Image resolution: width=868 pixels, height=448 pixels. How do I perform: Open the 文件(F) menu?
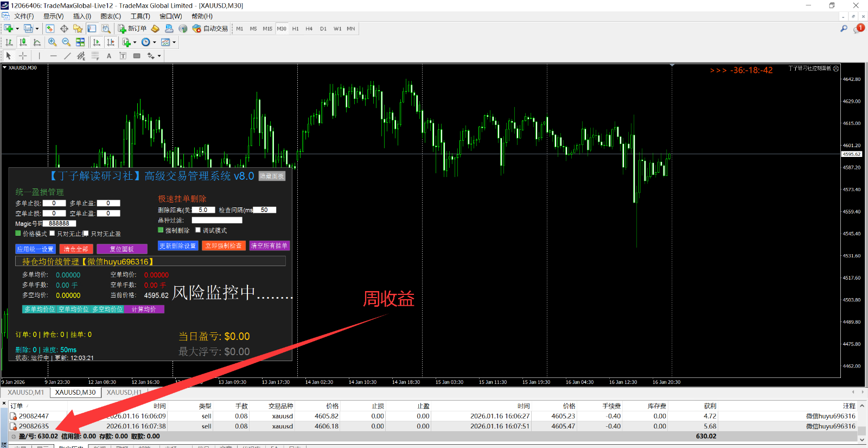point(24,16)
